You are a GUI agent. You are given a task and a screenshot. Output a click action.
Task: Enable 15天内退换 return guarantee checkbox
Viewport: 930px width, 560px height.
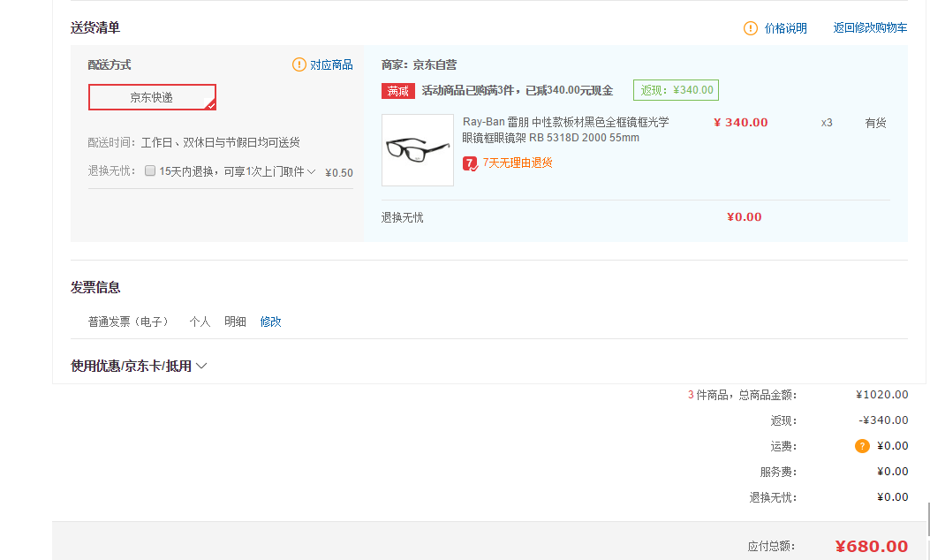coord(150,170)
